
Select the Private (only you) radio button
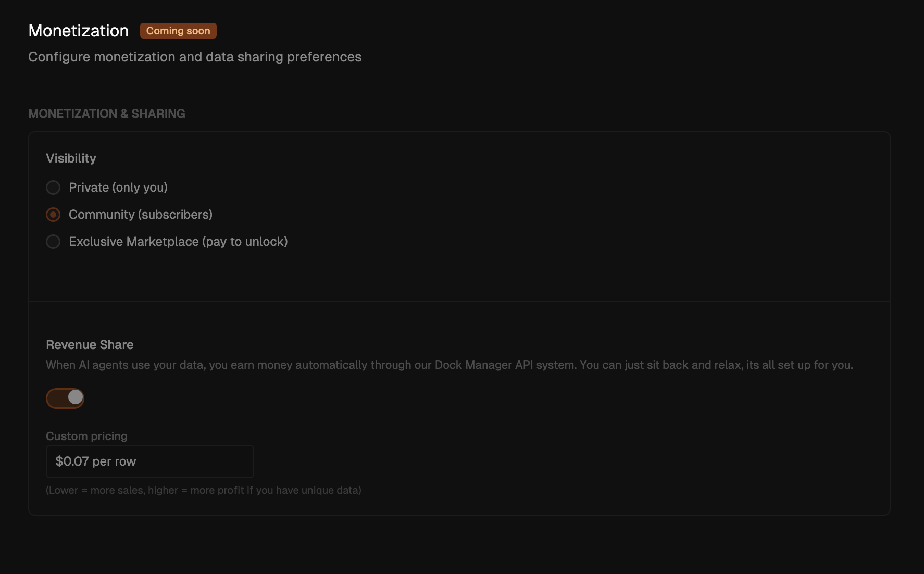53,188
